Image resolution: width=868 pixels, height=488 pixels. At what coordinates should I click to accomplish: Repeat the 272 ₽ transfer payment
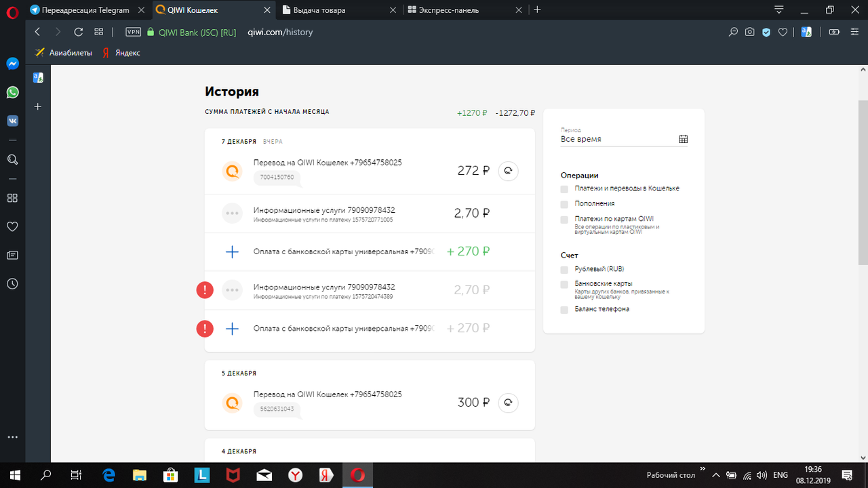click(x=508, y=171)
